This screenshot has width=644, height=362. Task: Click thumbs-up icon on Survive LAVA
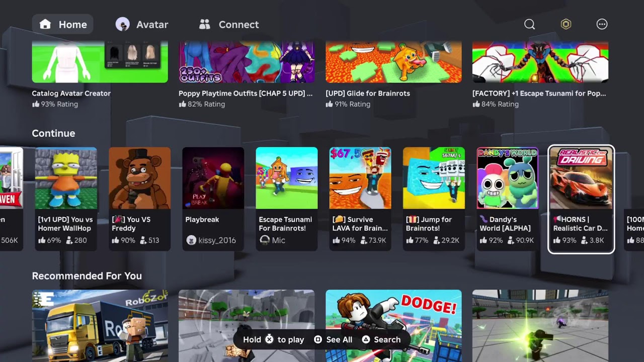tap(336, 240)
